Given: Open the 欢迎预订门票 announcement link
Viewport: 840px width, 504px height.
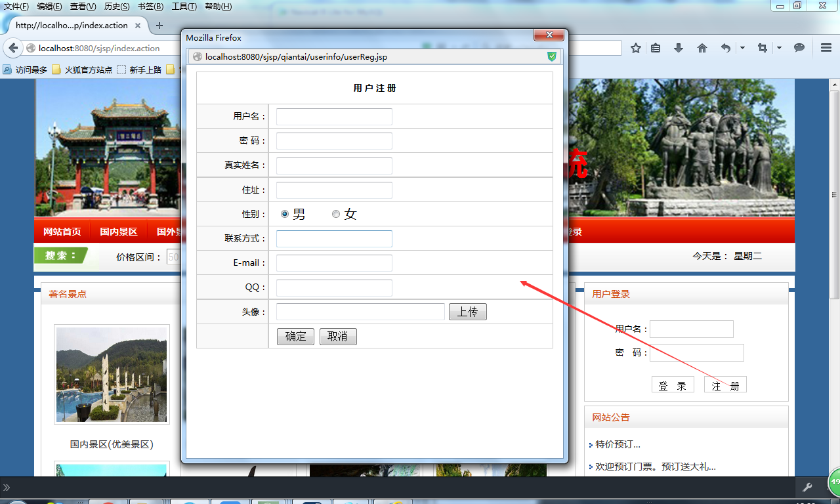Looking at the screenshot, I should [x=656, y=467].
